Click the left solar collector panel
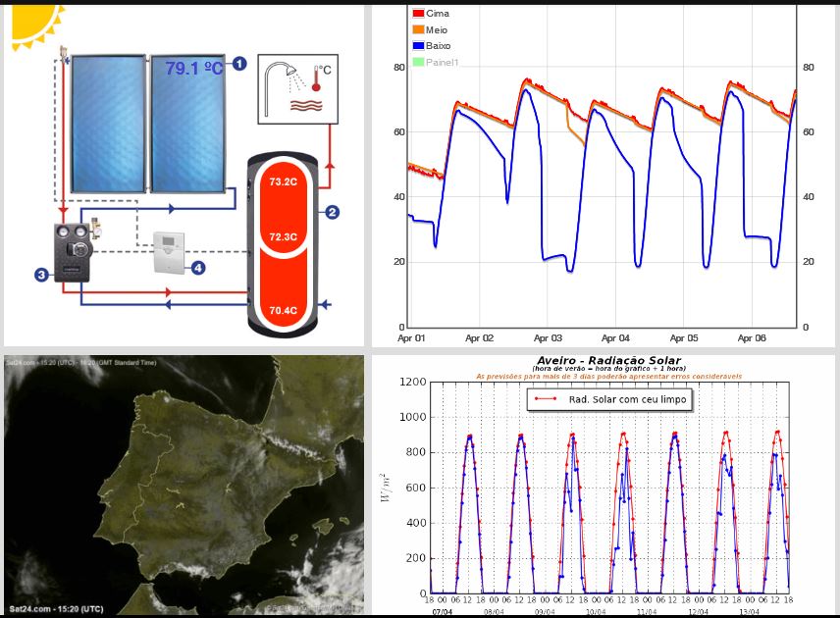Viewport: 840px width, 618px height. (107, 124)
